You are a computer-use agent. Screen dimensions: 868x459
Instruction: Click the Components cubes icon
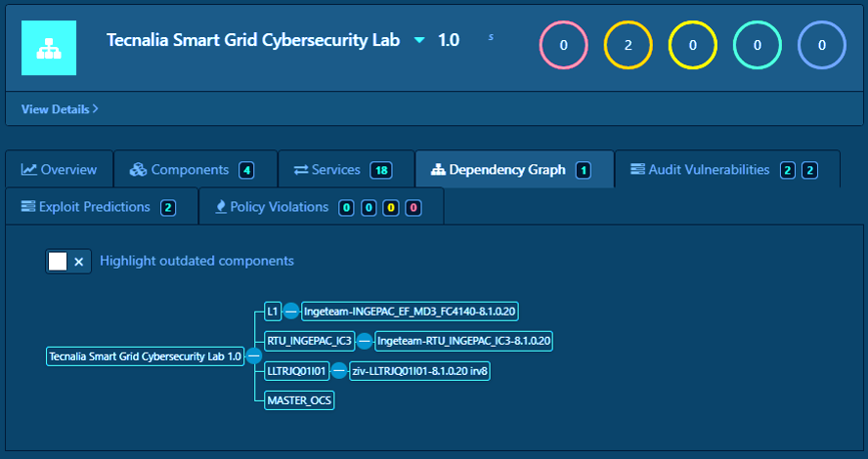138,169
